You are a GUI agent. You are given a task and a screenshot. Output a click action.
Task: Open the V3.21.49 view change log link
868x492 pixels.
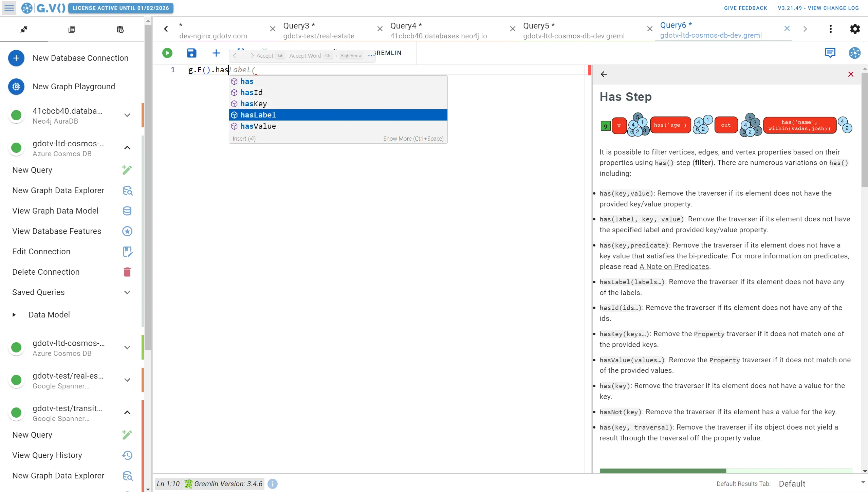click(x=818, y=8)
